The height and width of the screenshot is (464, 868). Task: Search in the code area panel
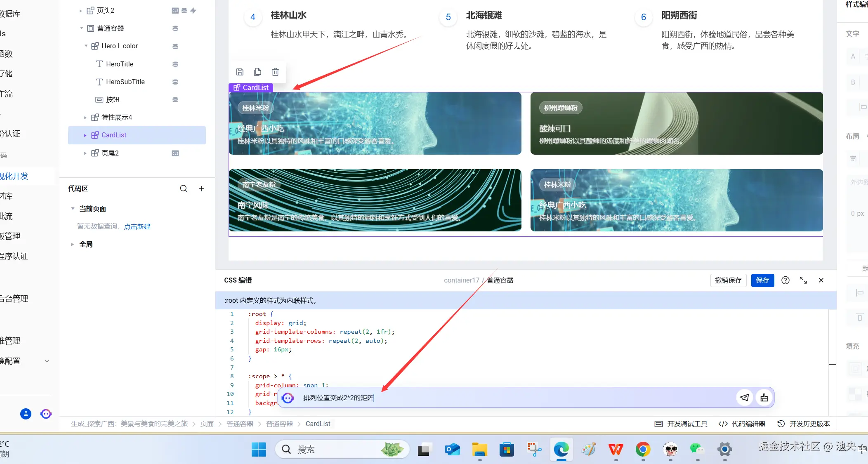(184, 188)
